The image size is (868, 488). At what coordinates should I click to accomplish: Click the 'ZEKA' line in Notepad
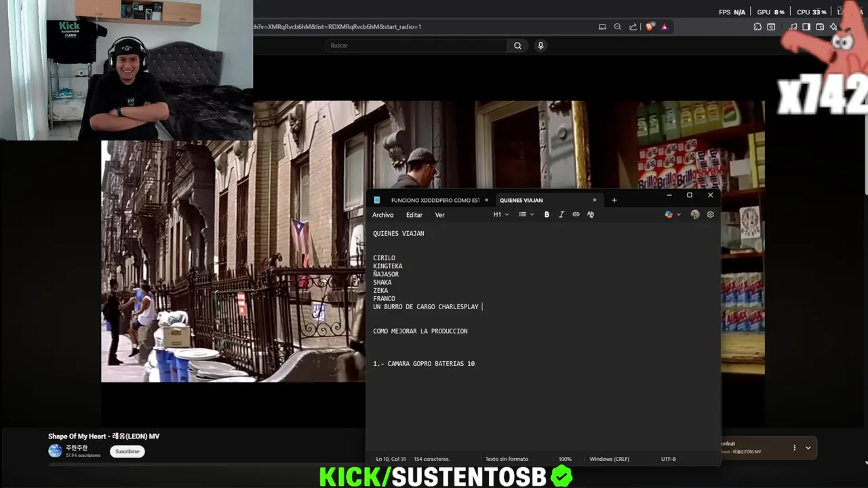pos(380,291)
